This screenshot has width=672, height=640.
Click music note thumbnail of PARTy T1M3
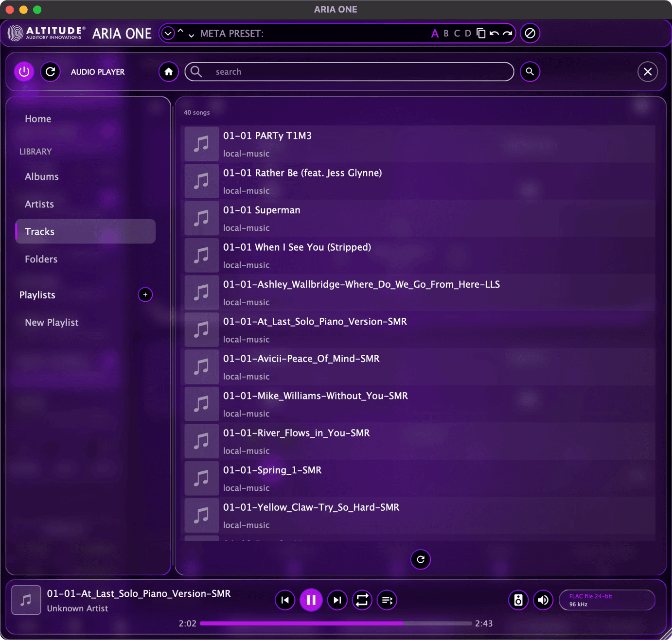coord(201,144)
